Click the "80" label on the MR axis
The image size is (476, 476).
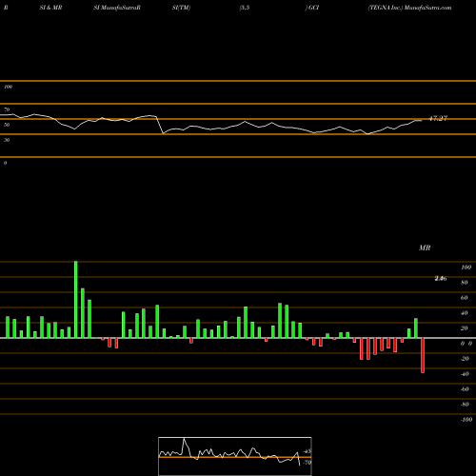[x=465, y=283]
